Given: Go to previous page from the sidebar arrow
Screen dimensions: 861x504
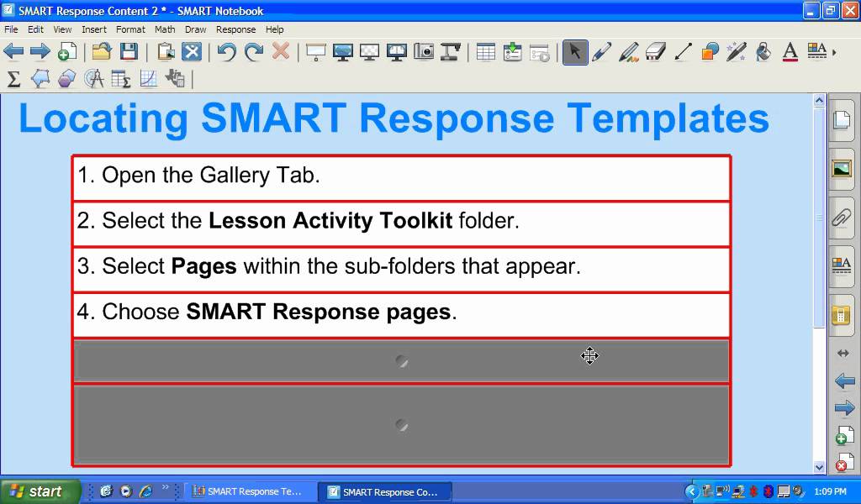Looking at the screenshot, I should coord(844,381).
